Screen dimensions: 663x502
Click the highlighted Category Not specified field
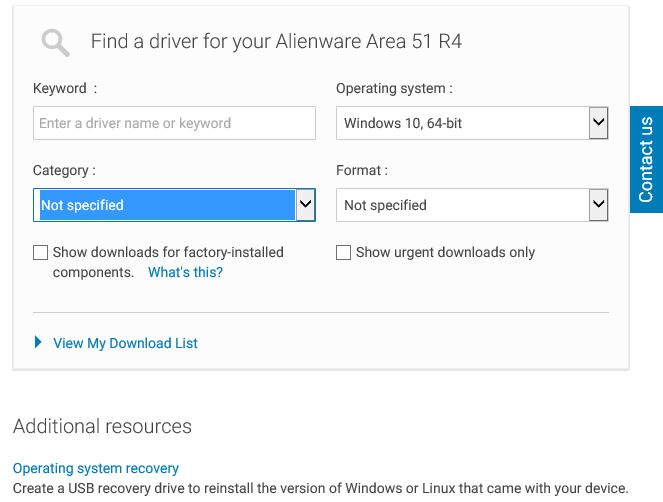pos(167,205)
